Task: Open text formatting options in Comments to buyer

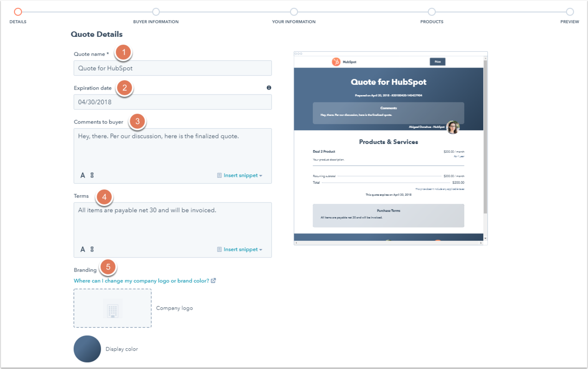Action: [x=83, y=175]
